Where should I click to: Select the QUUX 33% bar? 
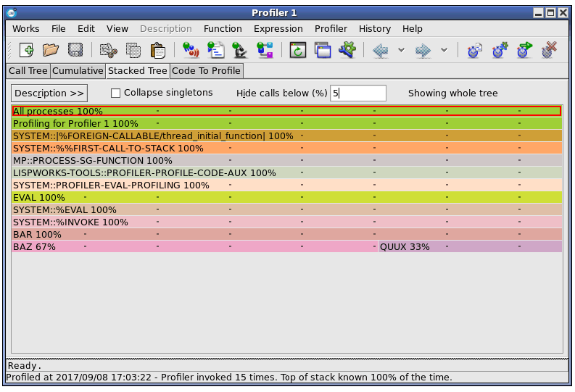tap(470, 246)
